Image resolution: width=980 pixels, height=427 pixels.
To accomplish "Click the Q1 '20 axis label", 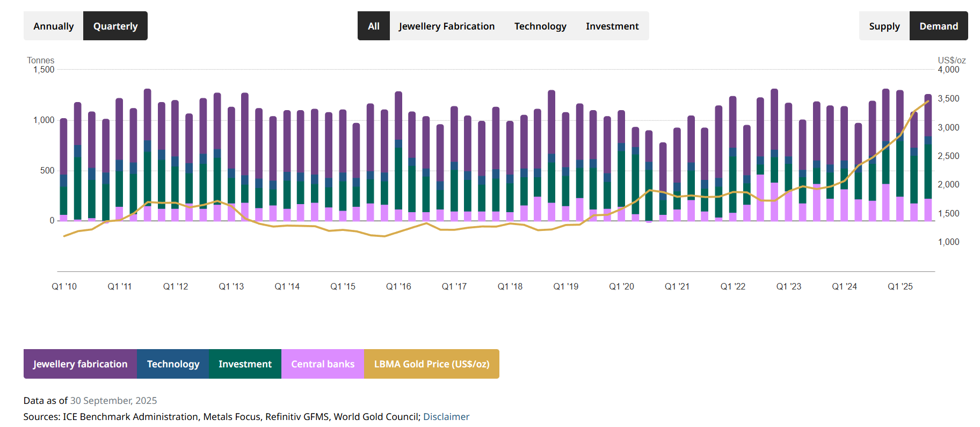I will pyautogui.click(x=621, y=286).
